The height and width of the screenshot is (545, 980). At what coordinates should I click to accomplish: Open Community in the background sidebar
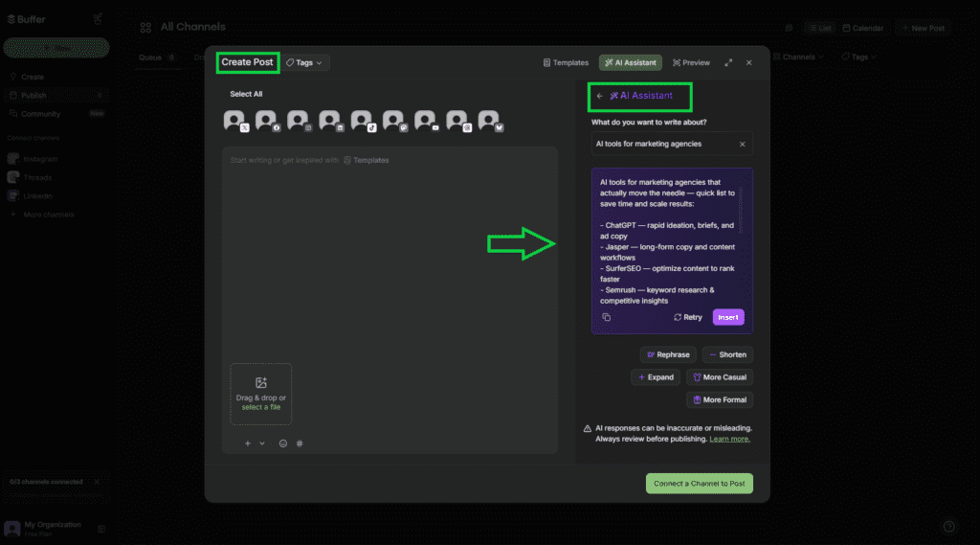click(x=40, y=114)
